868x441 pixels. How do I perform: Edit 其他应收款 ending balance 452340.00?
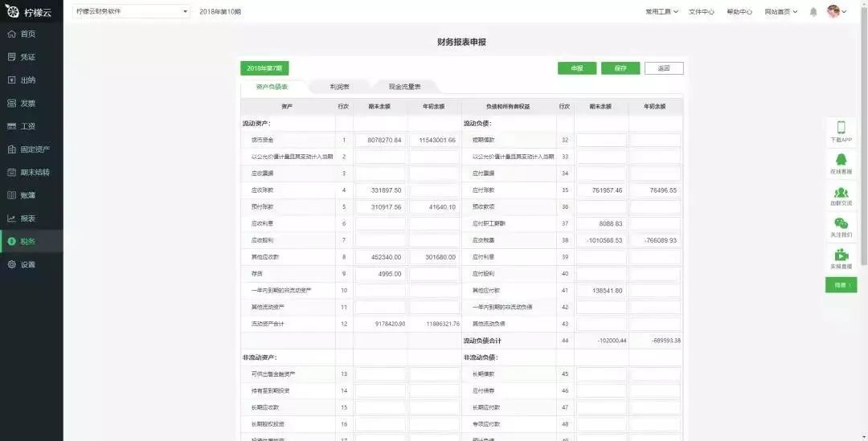click(x=379, y=257)
